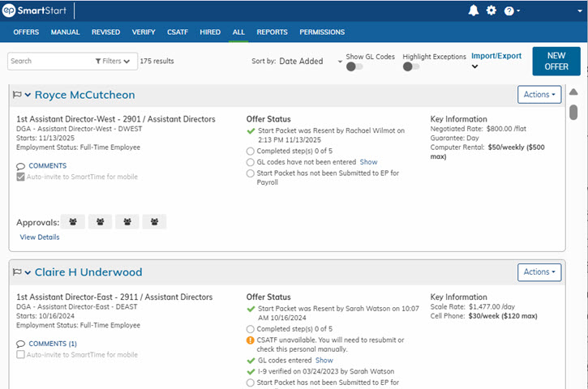588x389 pixels.
Task: Open COMMENTS for Royce McCutcheon
Action: click(x=48, y=165)
